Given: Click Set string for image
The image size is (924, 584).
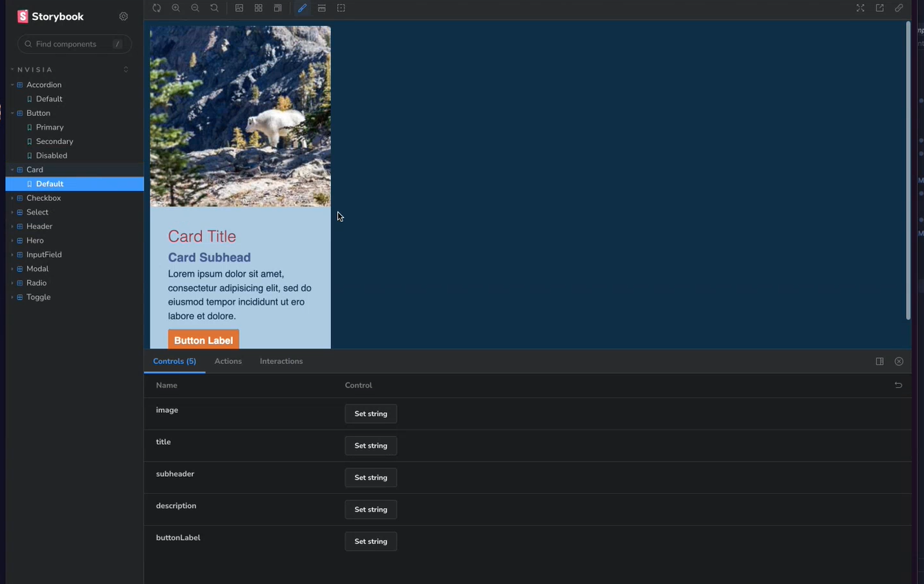Looking at the screenshot, I should tap(371, 414).
